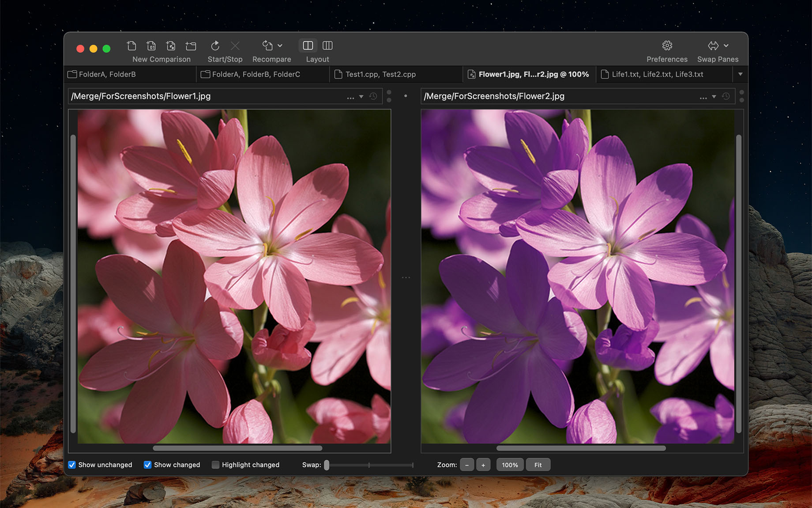The height and width of the screenshot is (508, 812).
Task: Uncheck Show changed
Action: (x=148, y=464)
